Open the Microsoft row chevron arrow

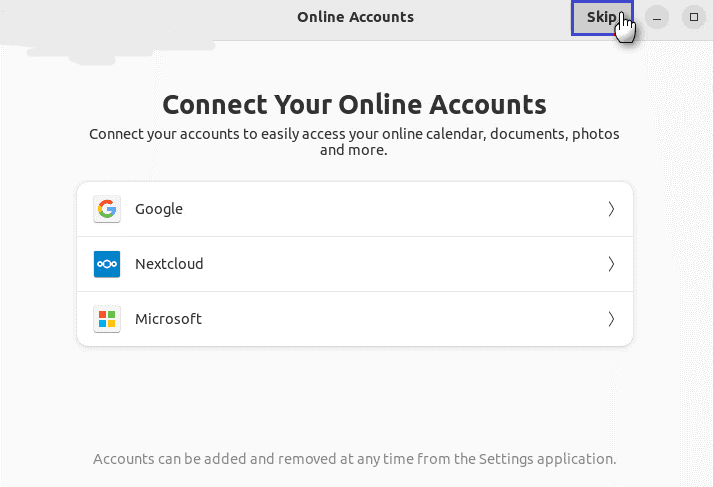(x=610, y=319)
